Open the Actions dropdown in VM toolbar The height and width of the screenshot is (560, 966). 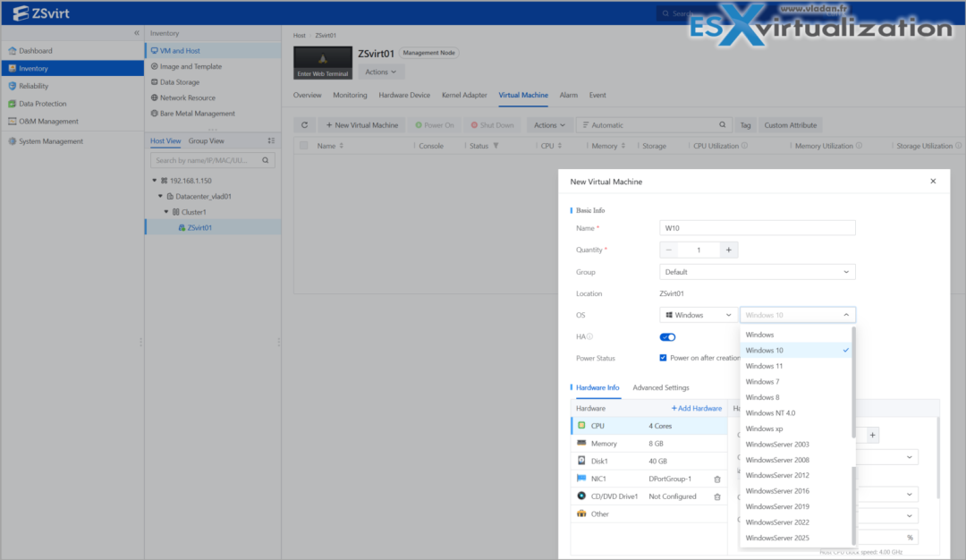[x=549, y=125]
